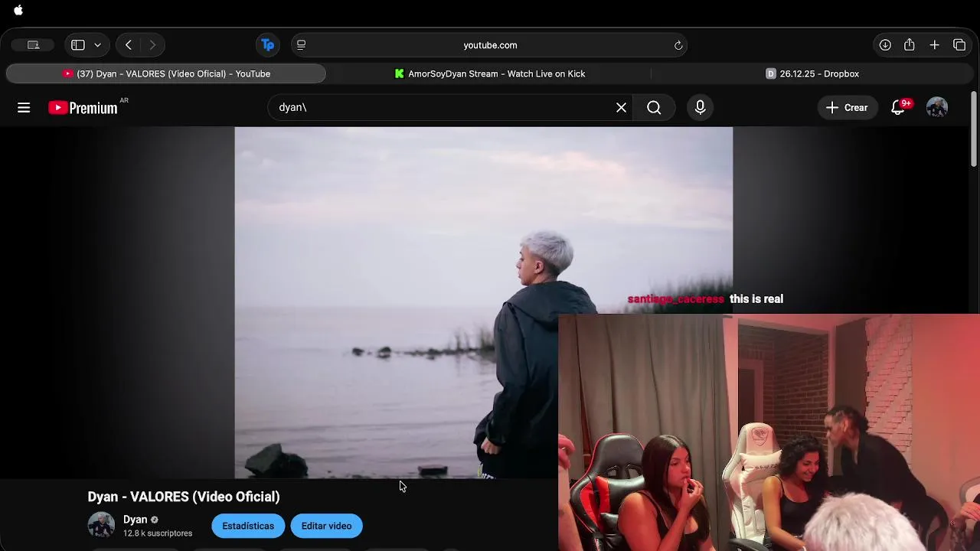
Task: Show tab overview
Action: point(959,45)
